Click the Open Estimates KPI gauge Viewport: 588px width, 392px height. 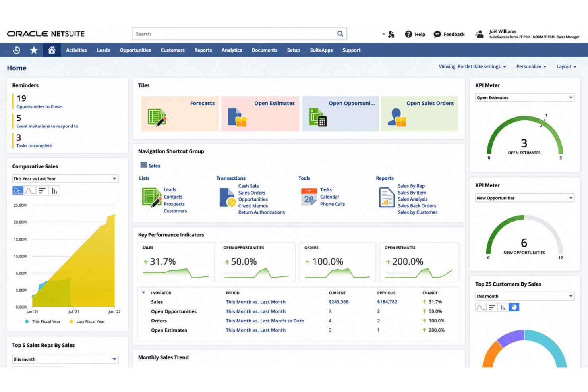[x=524, y=137]
